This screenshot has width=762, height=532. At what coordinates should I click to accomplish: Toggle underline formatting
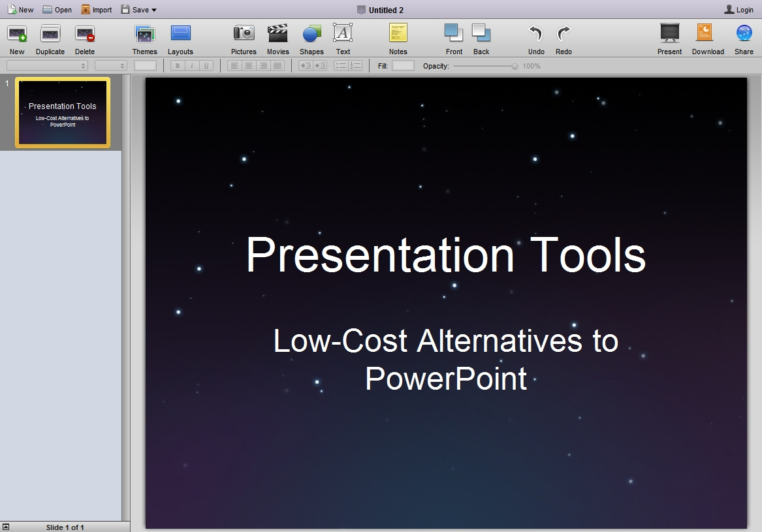[206, 65]
